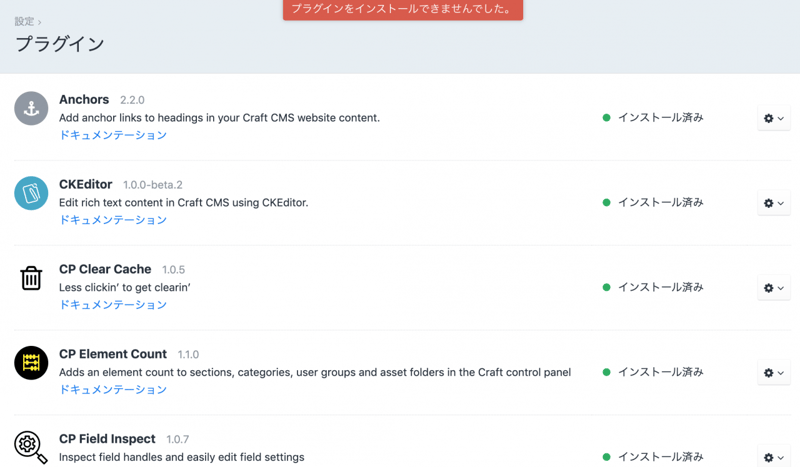Click the CP Clear Cache trash icon
800x467 pixels.
tap(31, 278)
